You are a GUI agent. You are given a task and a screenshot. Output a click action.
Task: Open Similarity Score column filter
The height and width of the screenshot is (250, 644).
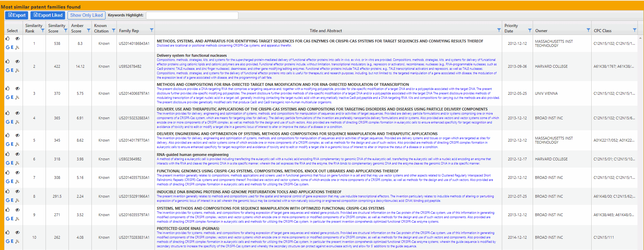pos(65,30)
